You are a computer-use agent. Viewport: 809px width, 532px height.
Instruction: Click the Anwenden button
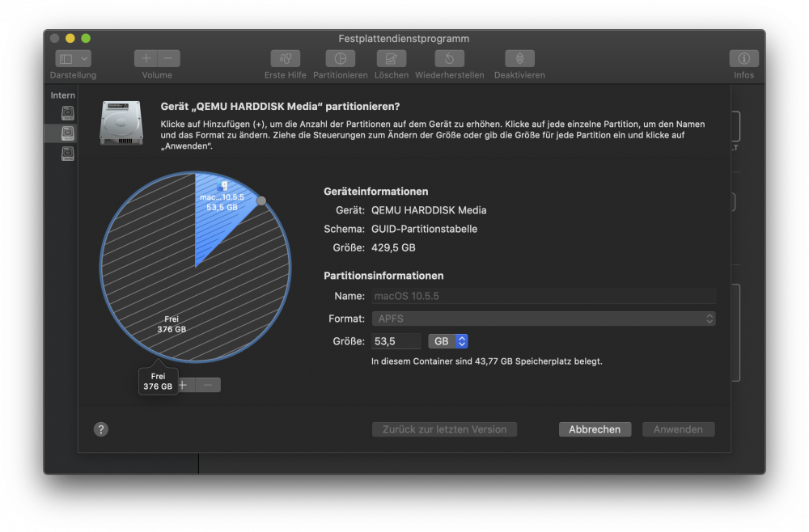point(678,429)
